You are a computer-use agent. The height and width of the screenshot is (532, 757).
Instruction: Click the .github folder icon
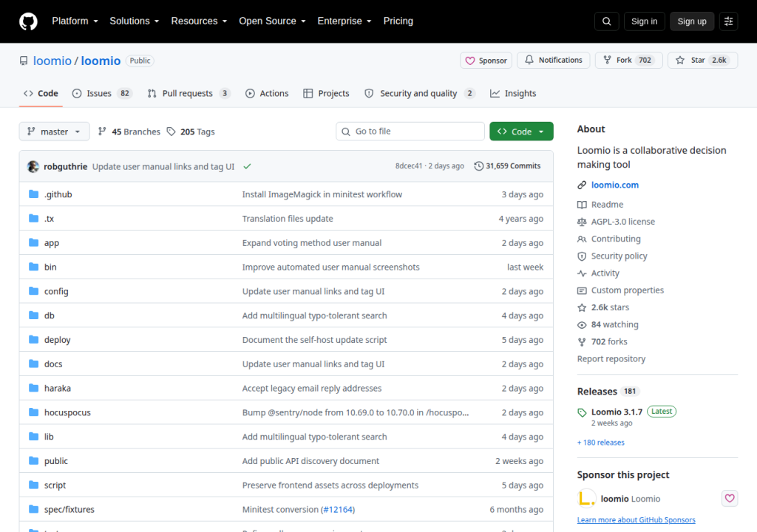tap(33, 194)
